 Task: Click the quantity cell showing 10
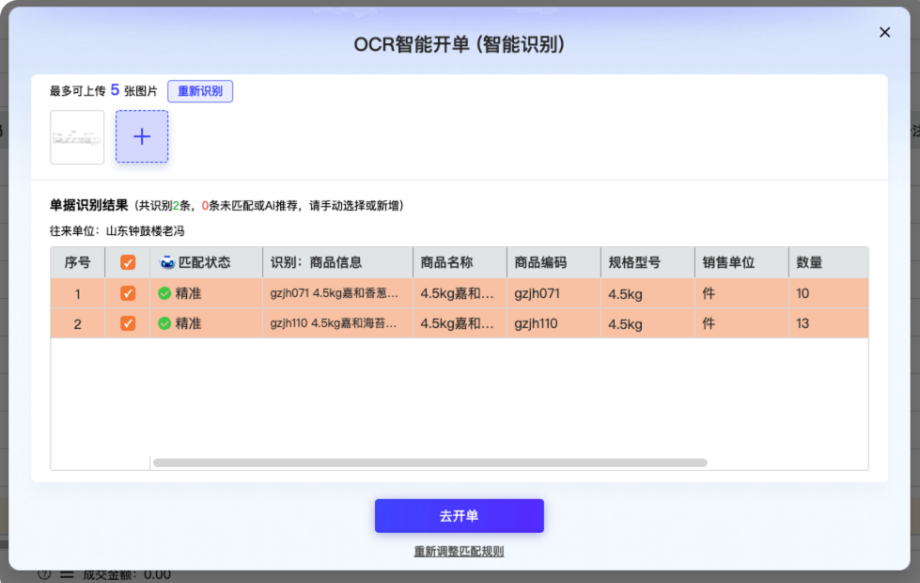pos(828,293)
